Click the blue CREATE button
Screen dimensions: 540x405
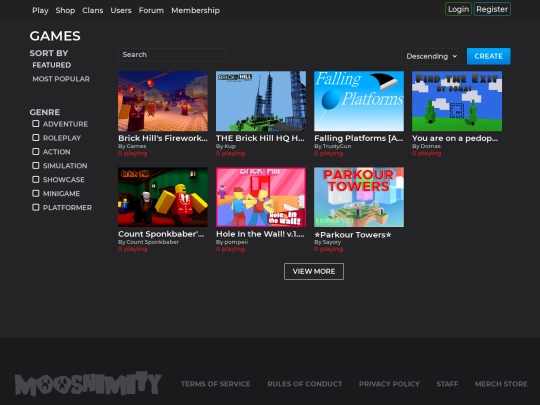pos(488,56)
